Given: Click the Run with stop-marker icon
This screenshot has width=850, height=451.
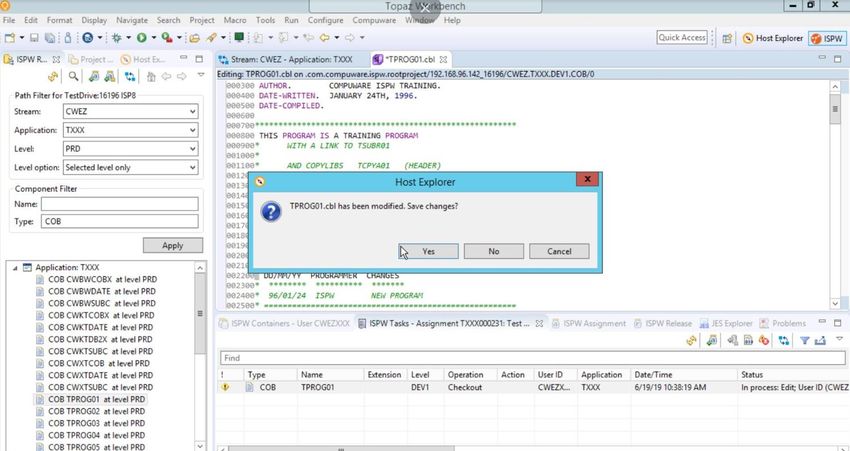Looking at the screenshot, I should click(167, 38).
